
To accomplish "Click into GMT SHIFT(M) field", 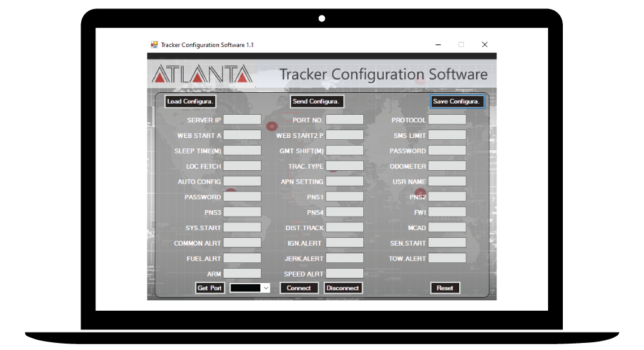I will pos(345,151).
